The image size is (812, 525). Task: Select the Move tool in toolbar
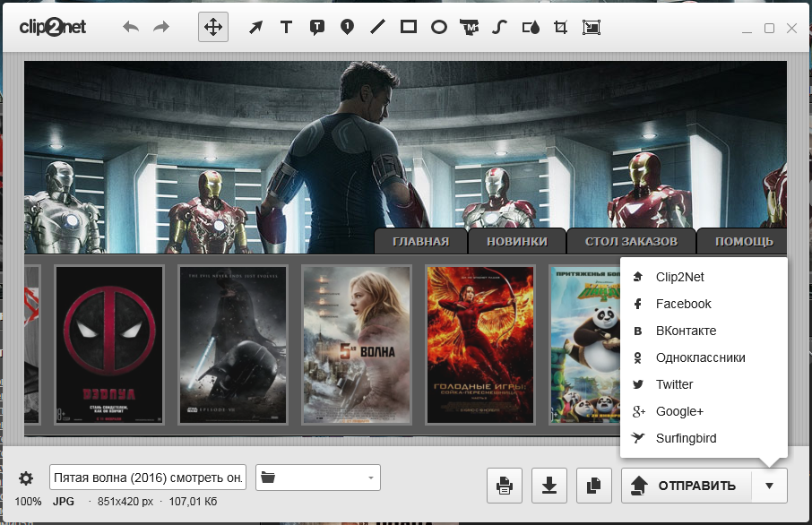[x=213, y=27]
